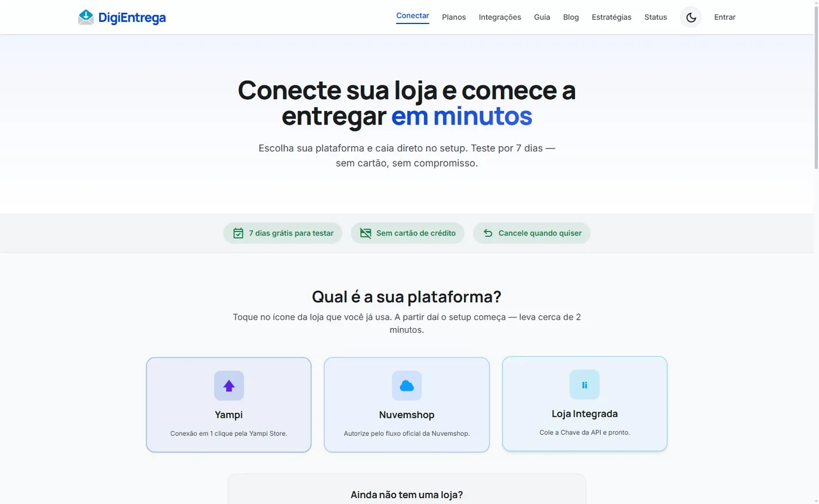Click the 'Sem cartão de crédito' badge
The width and height of the screenshot is (819, 504).
coord(408,233)
